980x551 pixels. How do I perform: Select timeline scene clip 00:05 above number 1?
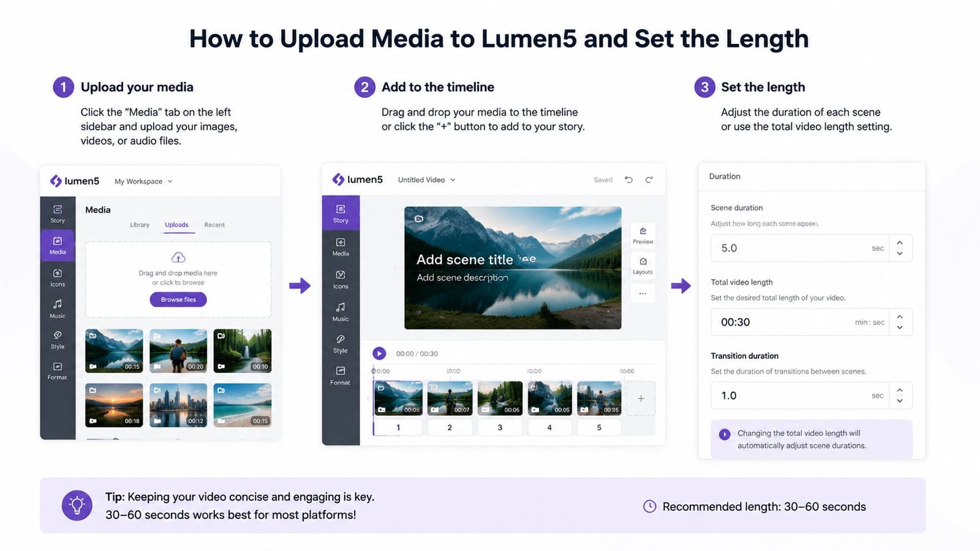point(398,398)
